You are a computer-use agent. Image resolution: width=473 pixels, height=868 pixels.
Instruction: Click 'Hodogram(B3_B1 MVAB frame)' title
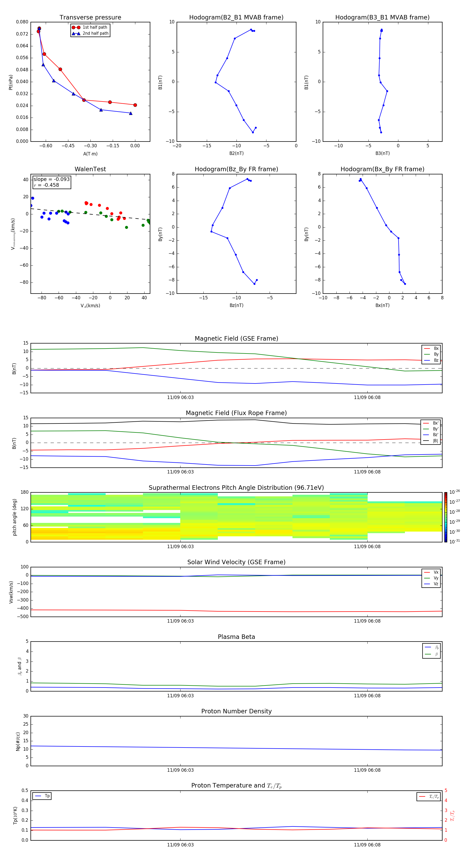[x=382, y=17]
